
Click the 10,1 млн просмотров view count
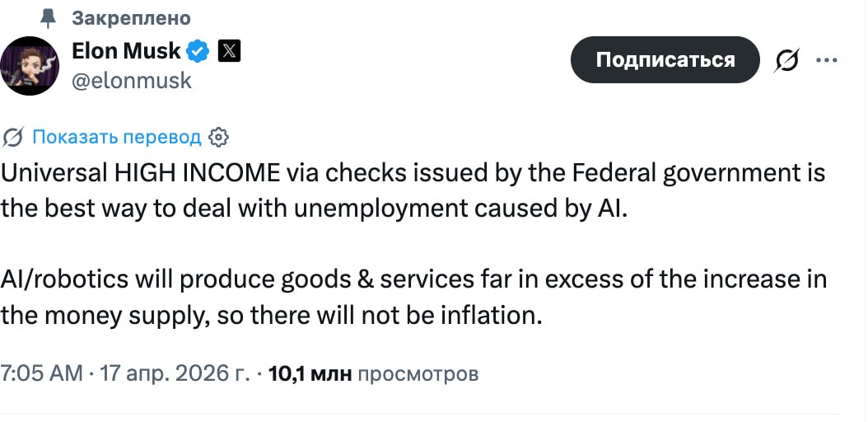point(373,373)
